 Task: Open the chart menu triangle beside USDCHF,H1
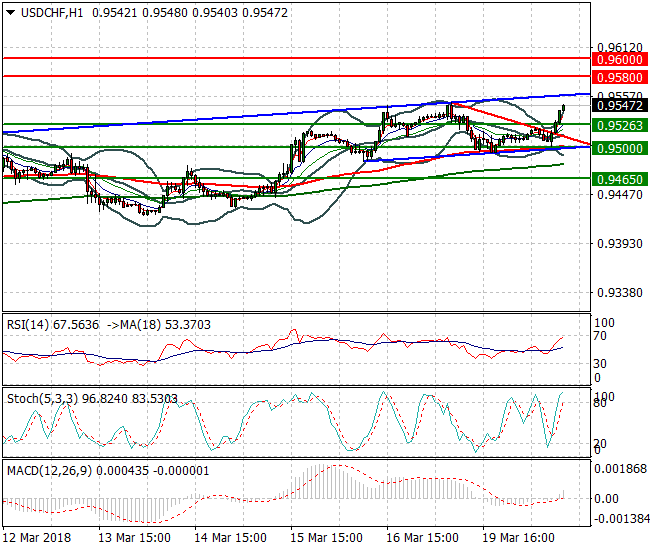[11, 13]
